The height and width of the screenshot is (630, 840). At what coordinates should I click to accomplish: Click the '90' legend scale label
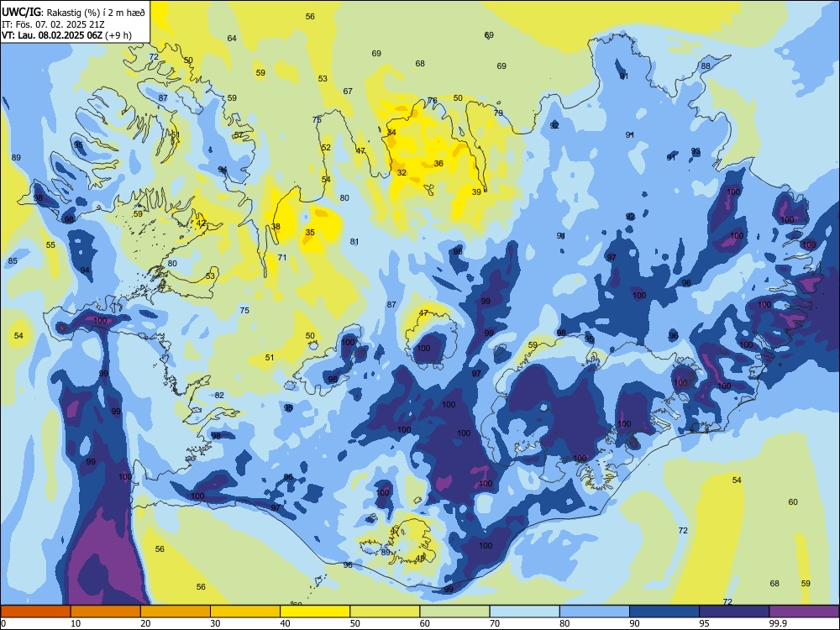634,623
